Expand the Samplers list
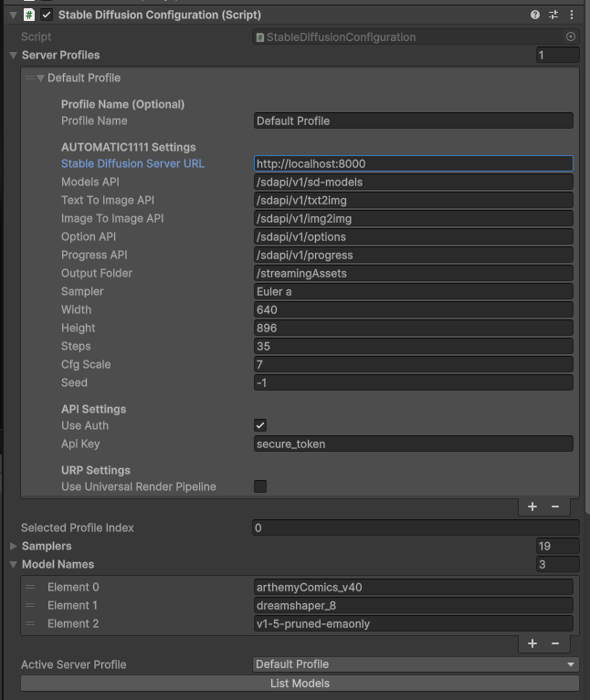Viewport: 590px width, 700px height. point(13,546)
